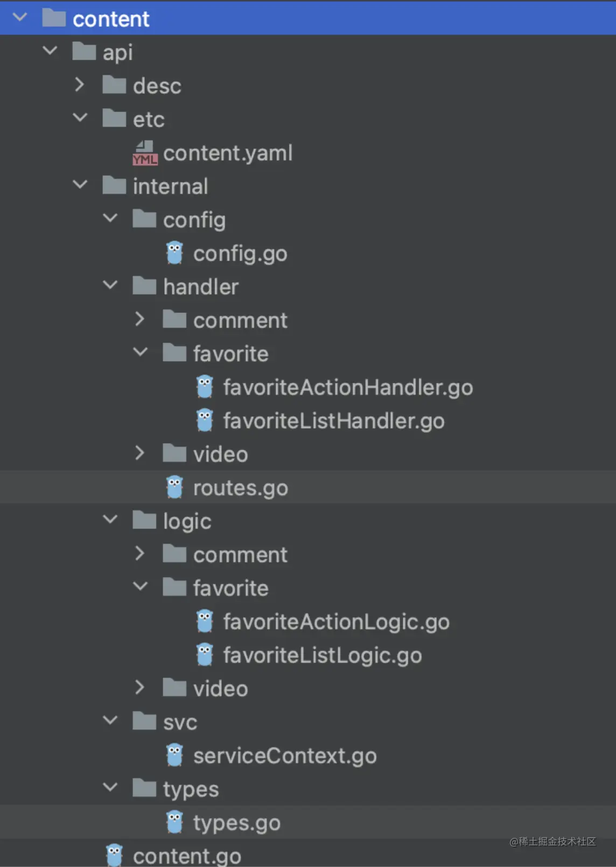Click the Go gopher icon for config.go
The height and width of the screenshot is (867, 616).
pos(174,253)
